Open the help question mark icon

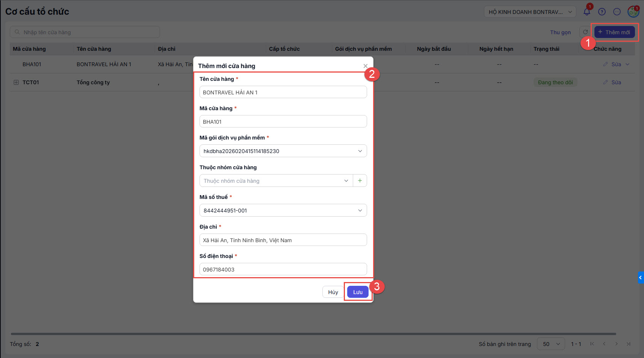tap(602, 12)
